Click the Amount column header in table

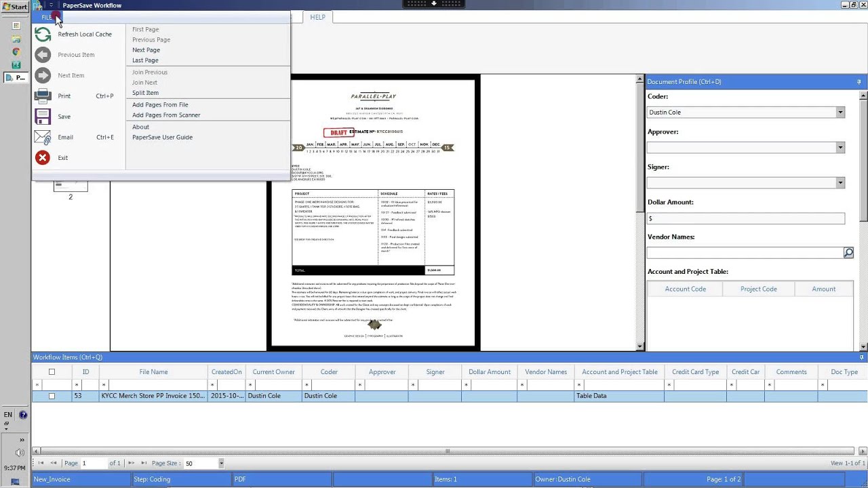[x=824, y=289]
